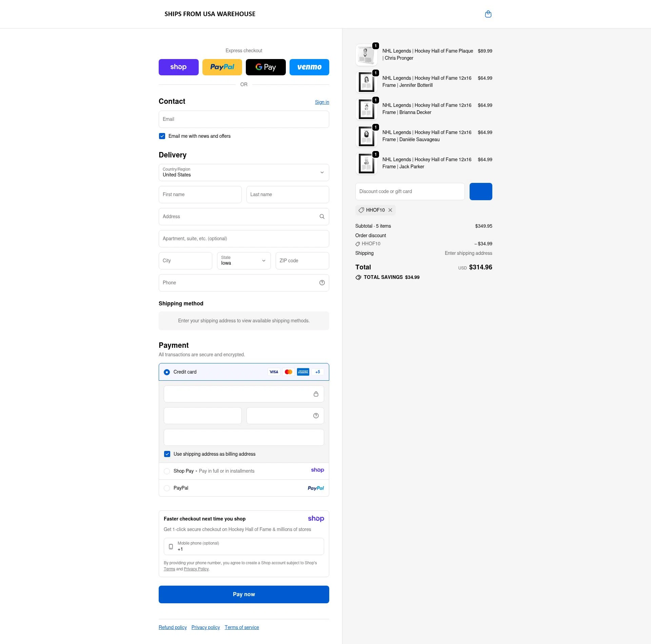Open the Refund policy page
651x644 pixels.
coord(173,627)
